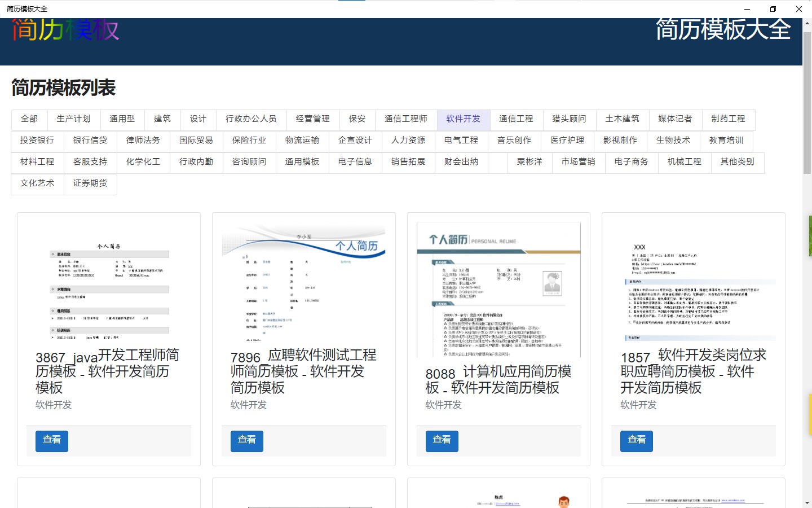This screenshot has height=508, width=812.
Task: Open the 设计 category tab
Action: [198, 119]
